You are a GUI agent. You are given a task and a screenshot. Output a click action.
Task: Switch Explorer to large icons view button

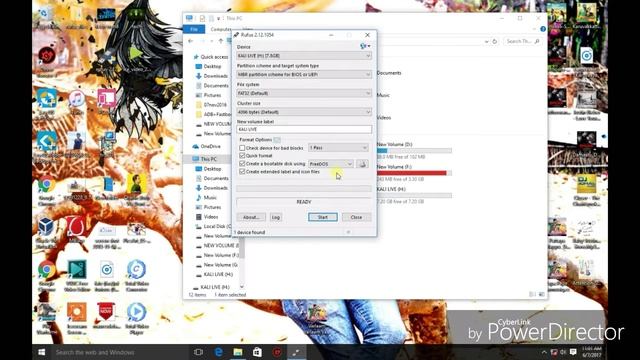(541, 294)
